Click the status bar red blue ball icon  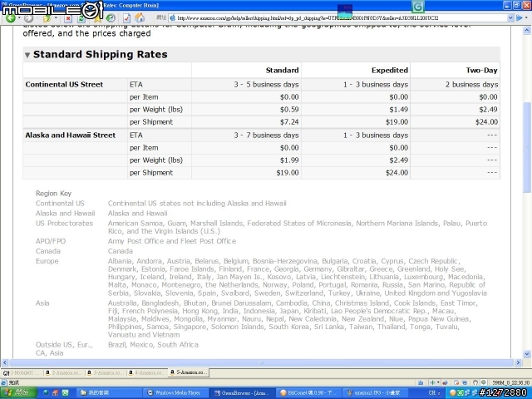click(444, 382)
